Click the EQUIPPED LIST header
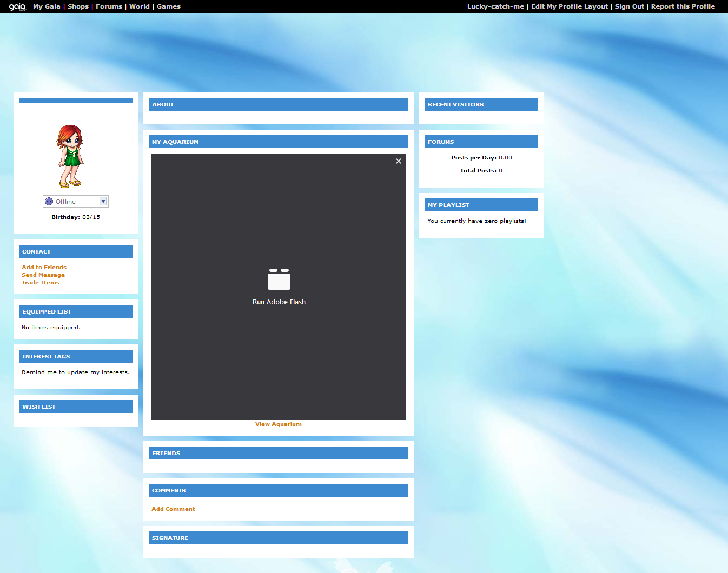 click(76, 311)
